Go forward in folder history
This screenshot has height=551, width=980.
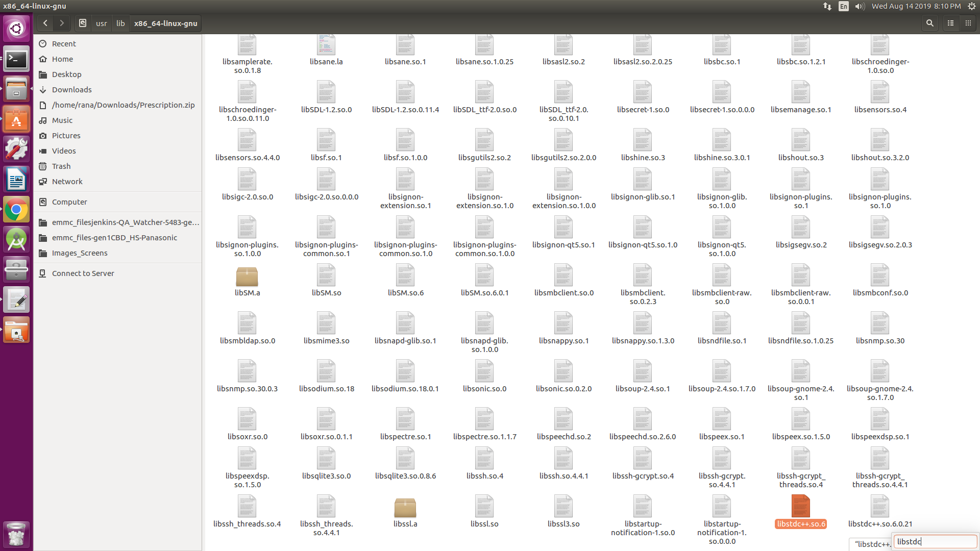(x=62, y=23)
